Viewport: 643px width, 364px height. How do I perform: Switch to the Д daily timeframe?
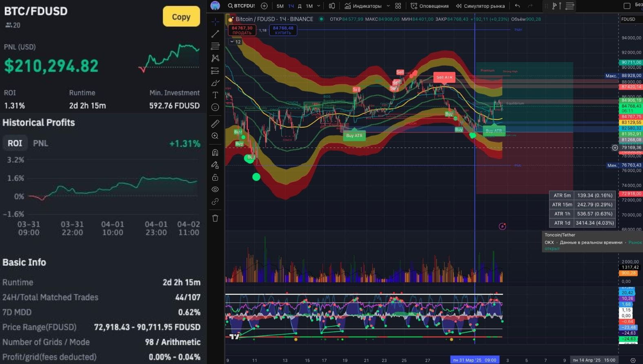pos(300,6)
